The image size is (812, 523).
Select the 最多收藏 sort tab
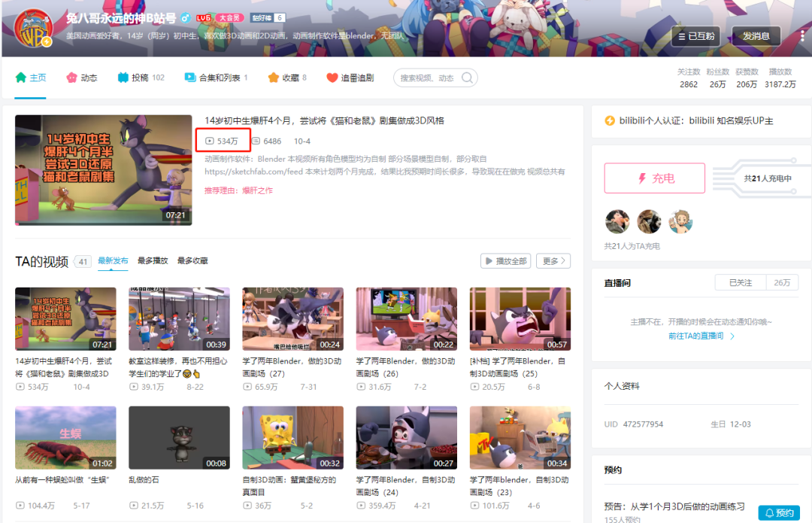[192, 260]
